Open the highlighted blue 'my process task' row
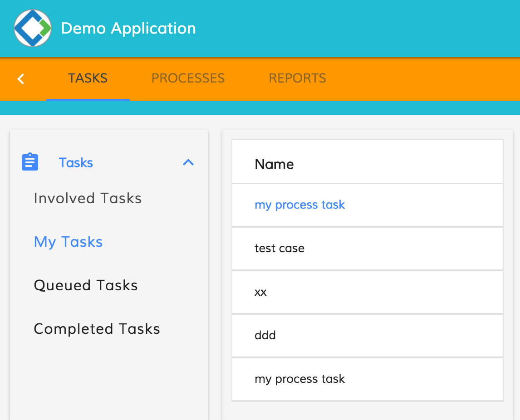The image size is (520, 420). pyautogui.click(x=368, y=205)
